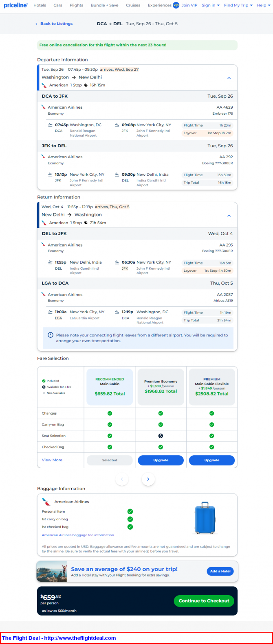Open the Cruises menu item
Image resolution: width=273 pixels, height=644 pixels.
[x=133, y=5]
